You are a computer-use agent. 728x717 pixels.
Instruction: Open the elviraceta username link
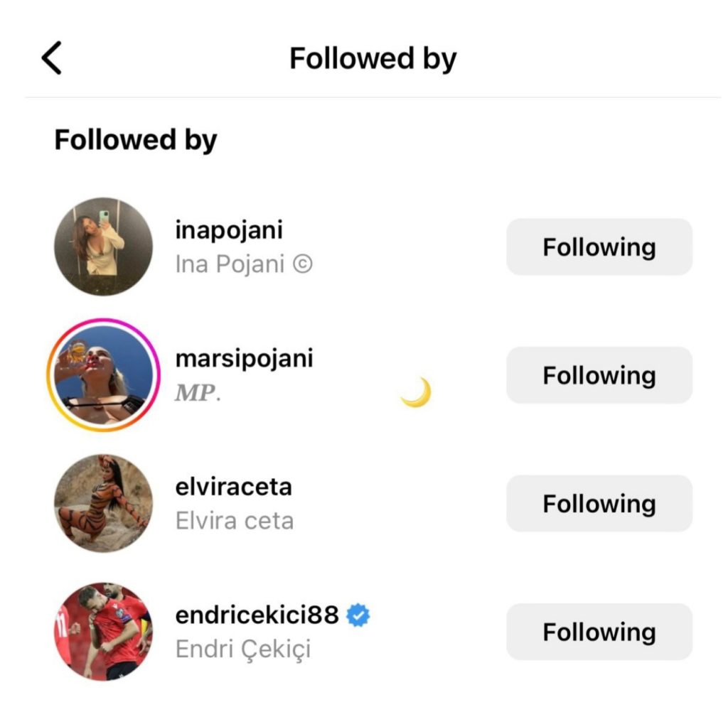point(233,487)
